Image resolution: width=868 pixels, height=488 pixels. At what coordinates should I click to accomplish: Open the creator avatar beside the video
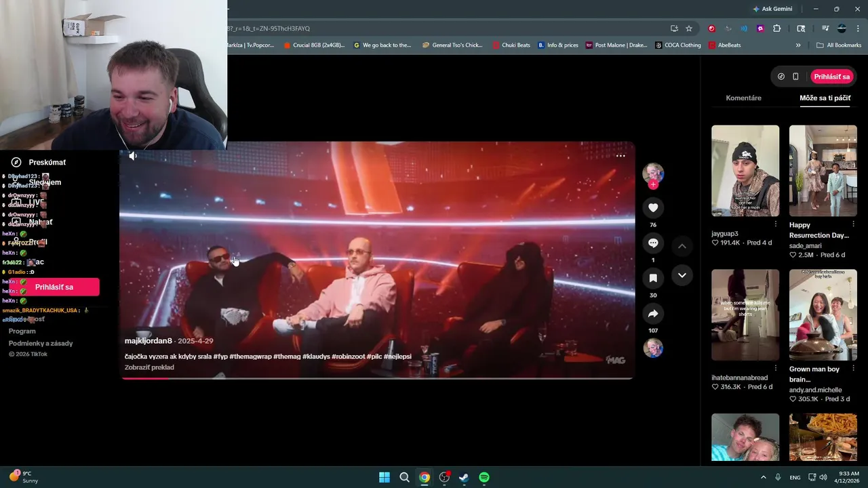653,173
